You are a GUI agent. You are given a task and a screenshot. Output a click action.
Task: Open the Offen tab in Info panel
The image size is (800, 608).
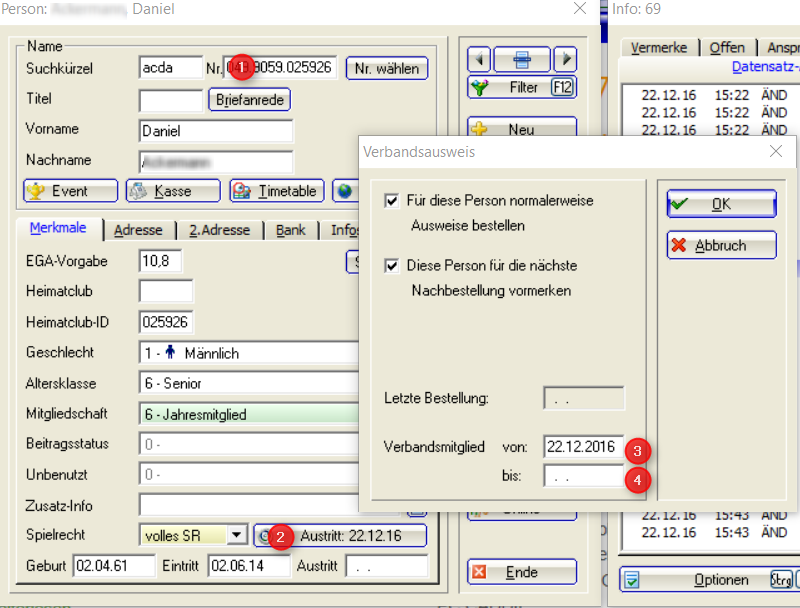click(x=727, y=48)
